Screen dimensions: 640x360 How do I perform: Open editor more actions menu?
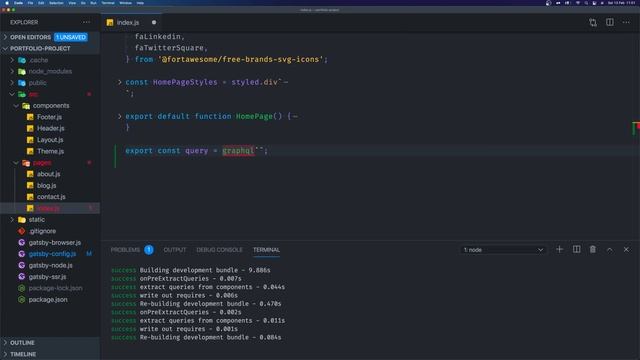click(626, 22)
